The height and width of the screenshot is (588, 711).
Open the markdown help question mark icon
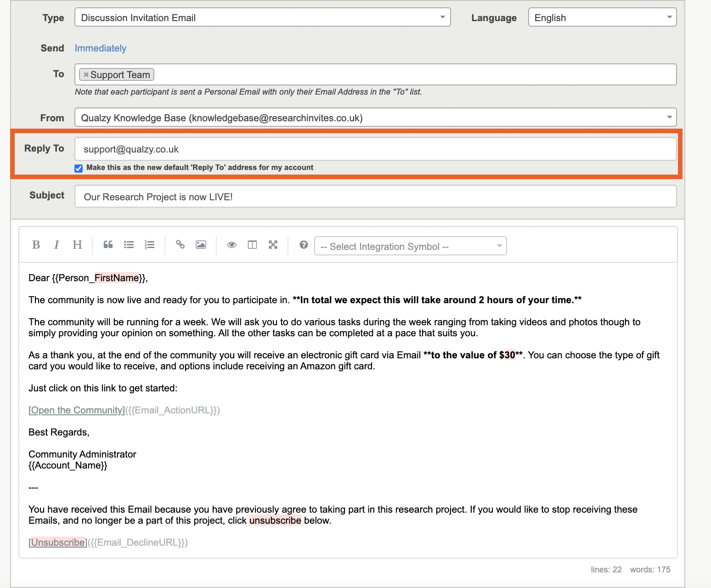[x=304, y=245]
